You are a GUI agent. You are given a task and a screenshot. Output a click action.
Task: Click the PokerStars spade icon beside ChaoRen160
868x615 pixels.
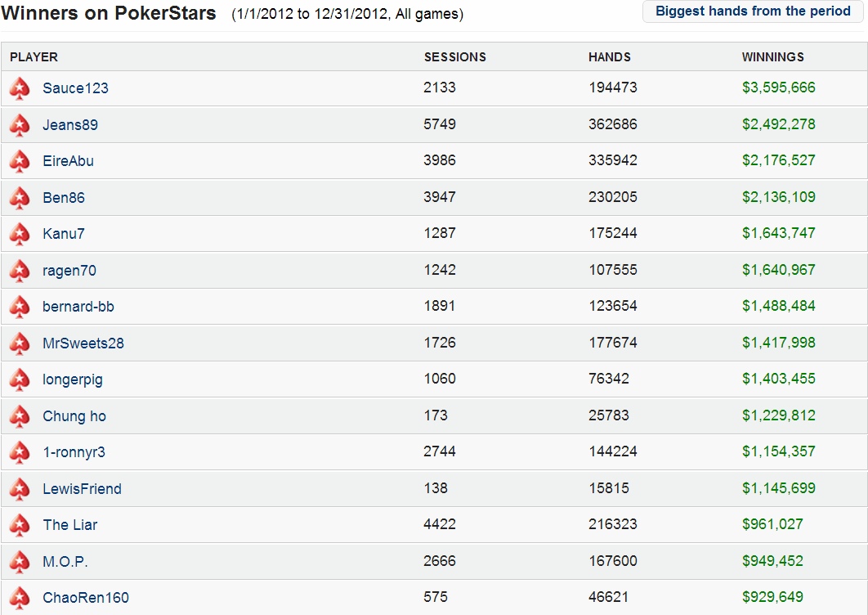pyautogui.click(x=20, y=598)
